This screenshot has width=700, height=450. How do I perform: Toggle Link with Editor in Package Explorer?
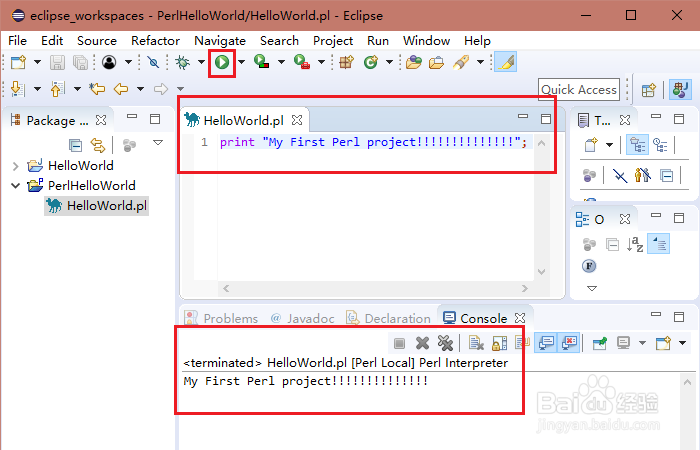(x=98, y=145)
